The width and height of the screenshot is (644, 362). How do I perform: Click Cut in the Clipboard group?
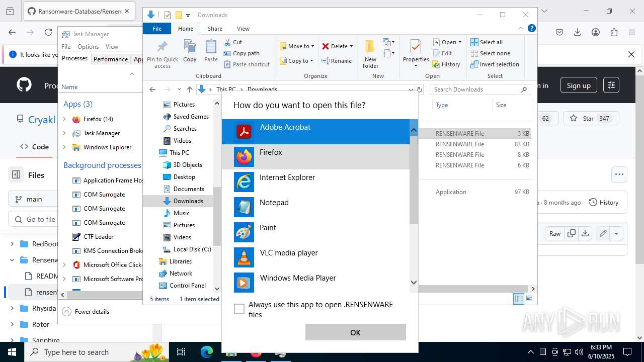click(x=233, y=42)
